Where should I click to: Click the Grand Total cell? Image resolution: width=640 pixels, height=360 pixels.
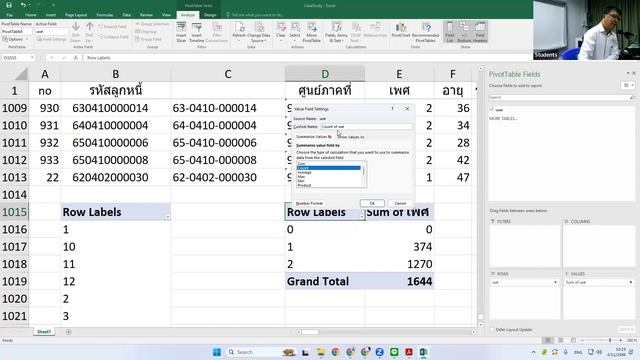click(x=325, y=281)
